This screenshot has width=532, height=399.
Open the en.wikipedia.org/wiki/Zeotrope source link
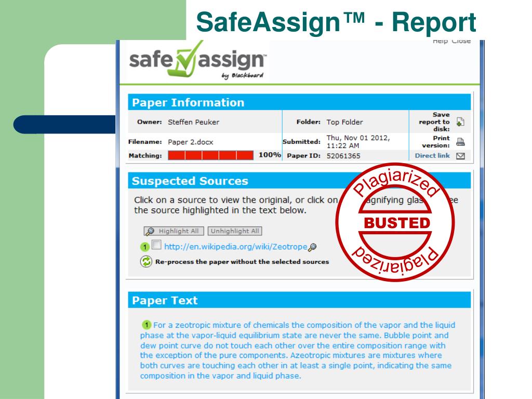236,247
